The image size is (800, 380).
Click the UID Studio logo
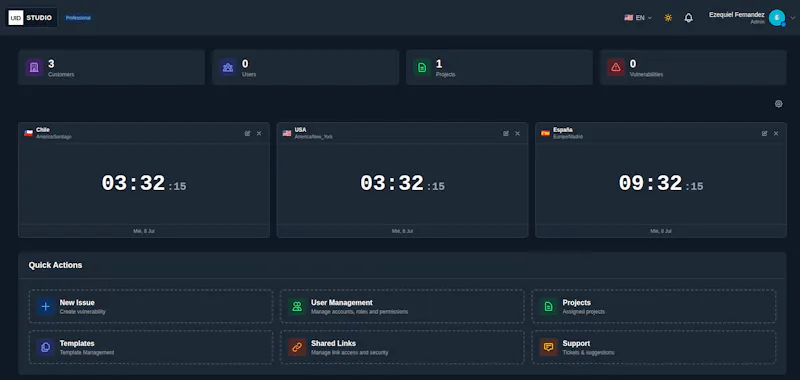(31, 18)
